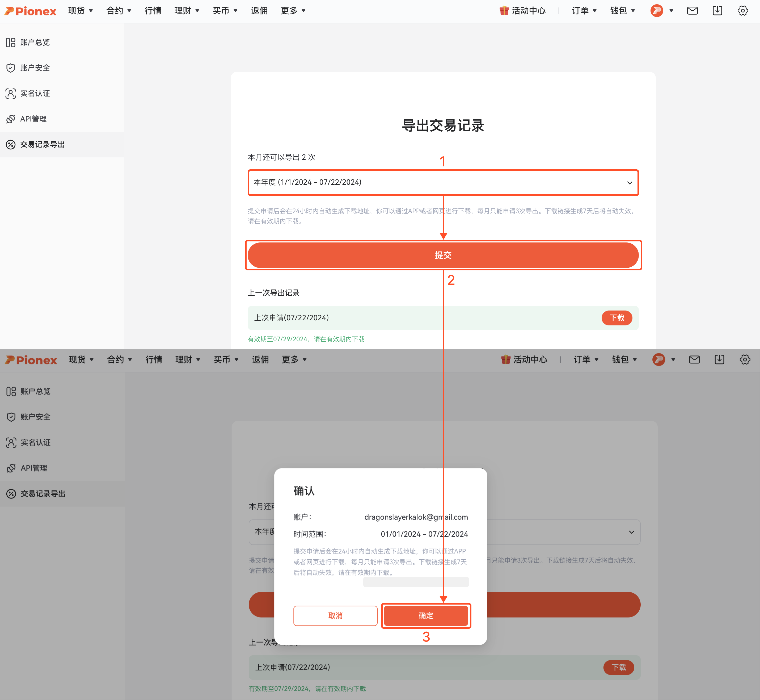Image resolution: width=760 pixels, height=700 pixels.
Task: Click the dragonslayerkalok@gmail.com account text
Action: [416, 517]
